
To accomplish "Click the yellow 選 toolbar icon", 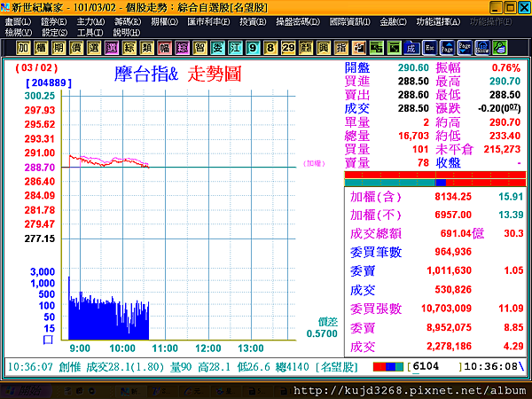I will click(94, 48).
